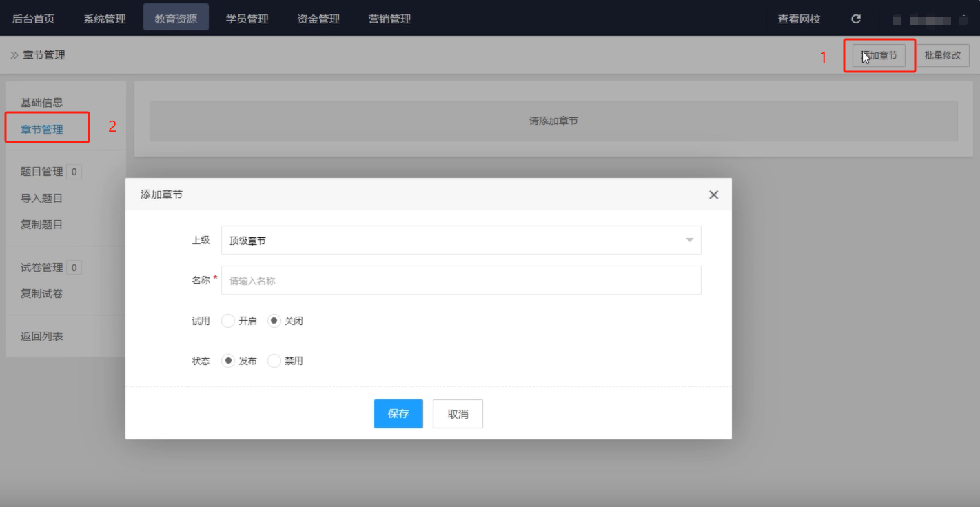
Task: Open 后台首页 in top navigation
Action: pyautogui.click(x=33, y=19)
